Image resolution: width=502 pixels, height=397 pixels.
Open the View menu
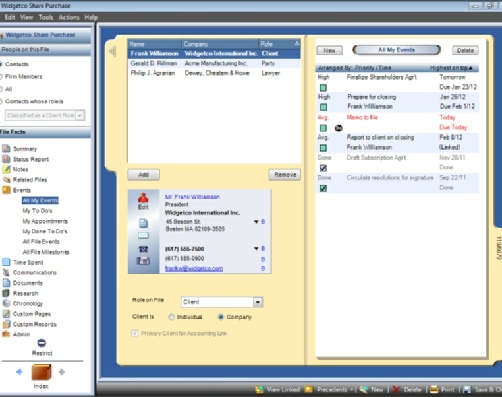[26, 17]
